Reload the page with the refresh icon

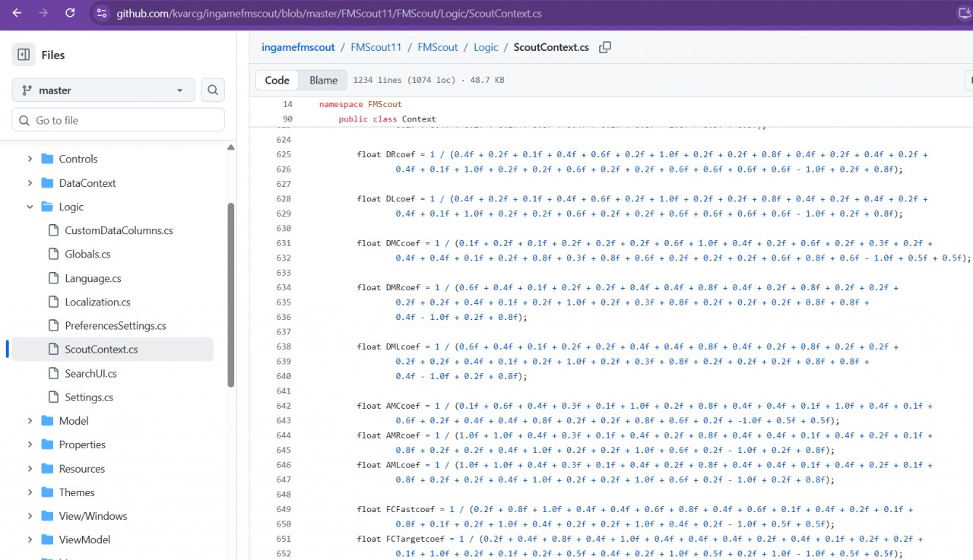[x=70, y=13]
